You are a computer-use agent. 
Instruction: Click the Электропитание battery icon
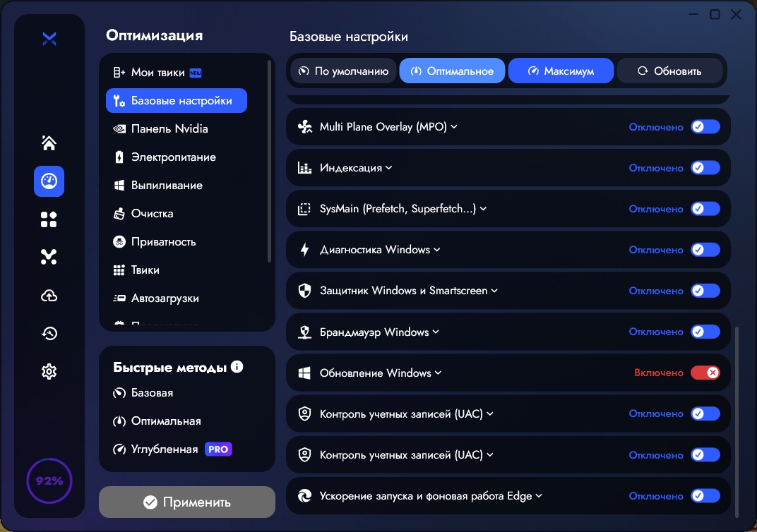click(119, 157)
